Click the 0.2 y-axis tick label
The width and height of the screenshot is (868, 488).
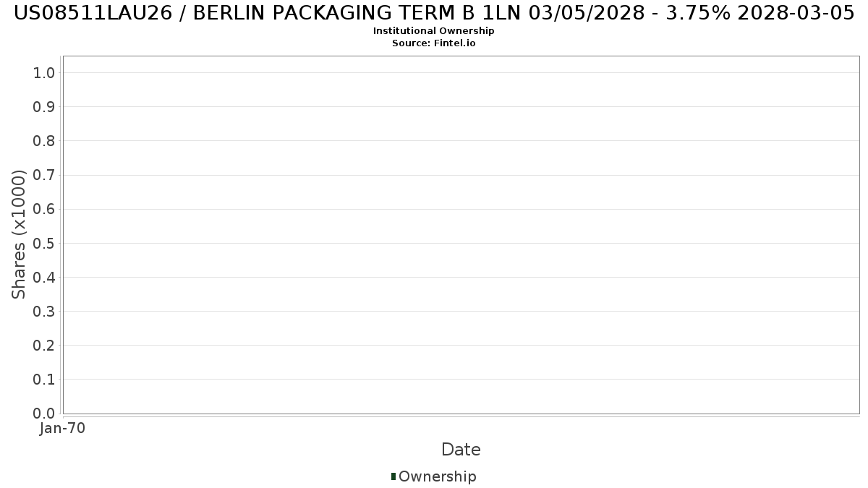pyautogui.click(x=44, y=346)
